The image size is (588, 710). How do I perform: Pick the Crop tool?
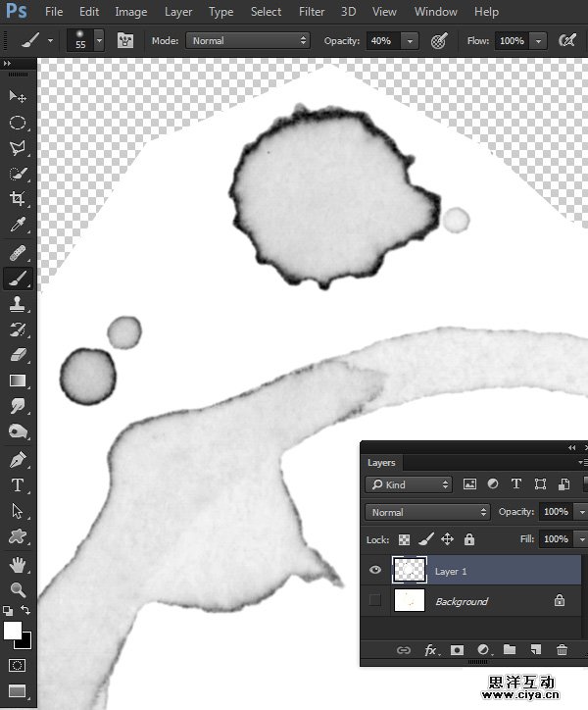pos(18,199)
